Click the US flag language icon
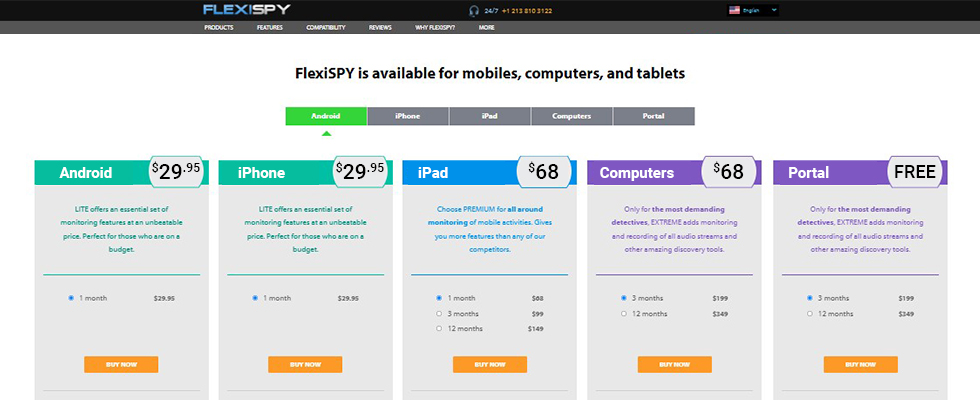The image size is (980, 400). (734, 10)
